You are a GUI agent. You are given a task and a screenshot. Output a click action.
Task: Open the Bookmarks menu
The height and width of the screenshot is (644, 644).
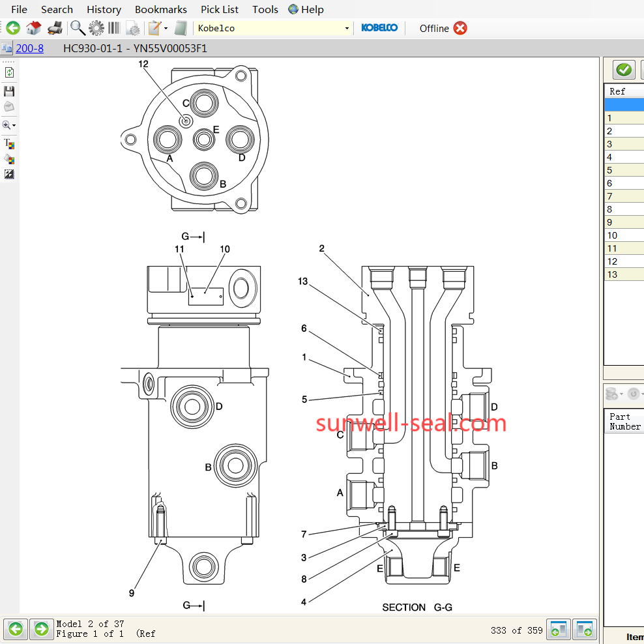[x=160, y=9]
